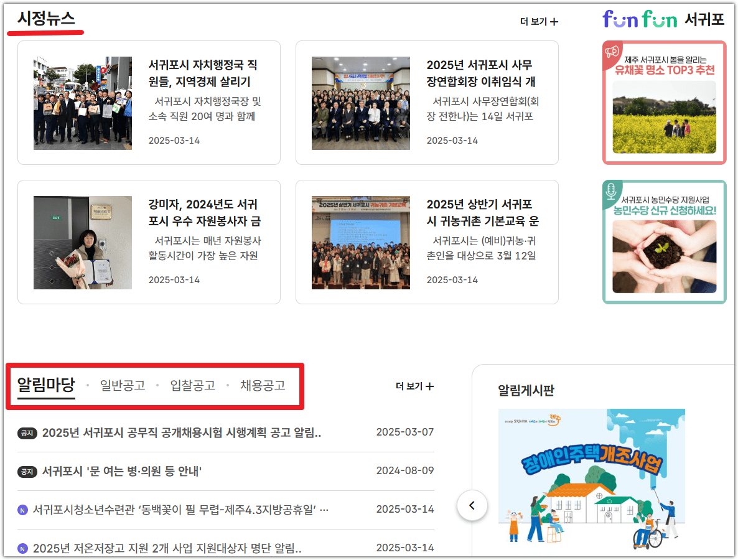The width and height of the screenshot is (738, 560).
Task: Click the 강미자 우수 자원봉사자 article thumbnail
Action: point(83,242)
